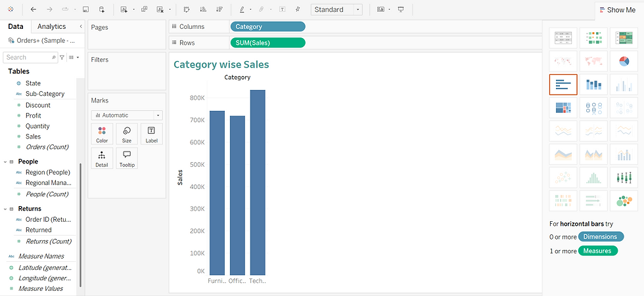The width and height of the screenshot is (644, 296).
Task: Choose the text table chart type
Action: point(563,38)
